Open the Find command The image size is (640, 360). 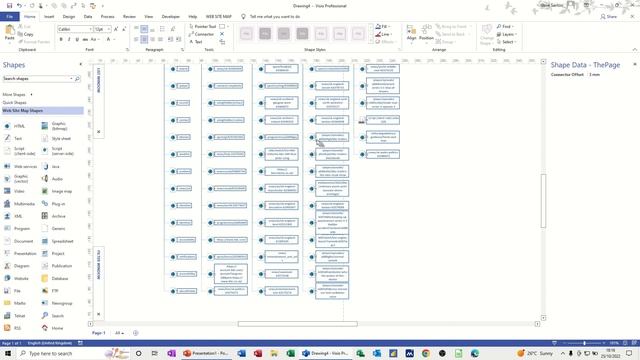click(x=505, y=27)
